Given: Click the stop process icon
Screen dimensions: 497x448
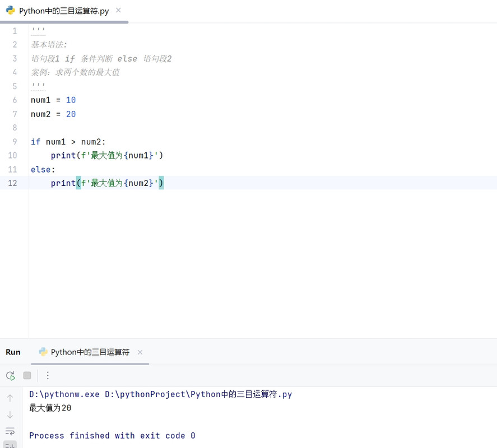Looking at the screenshot, I should click(x=27, y=375).
